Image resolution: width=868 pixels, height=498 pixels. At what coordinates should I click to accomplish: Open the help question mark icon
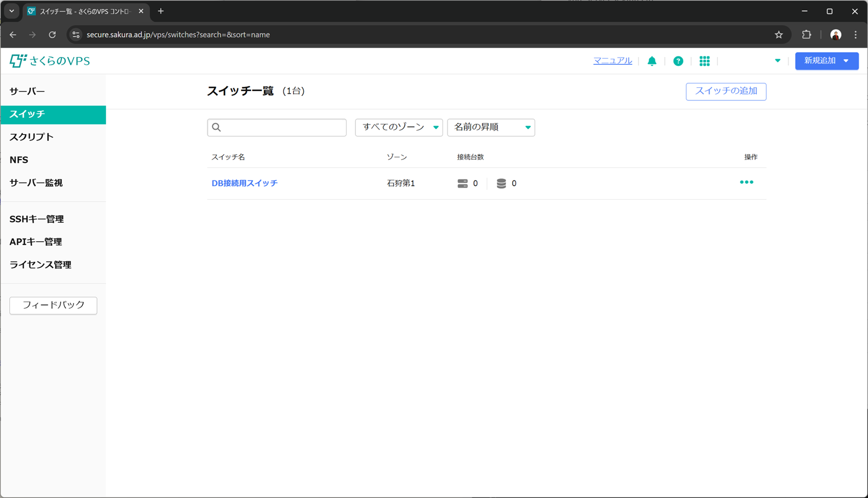(678, 61)
